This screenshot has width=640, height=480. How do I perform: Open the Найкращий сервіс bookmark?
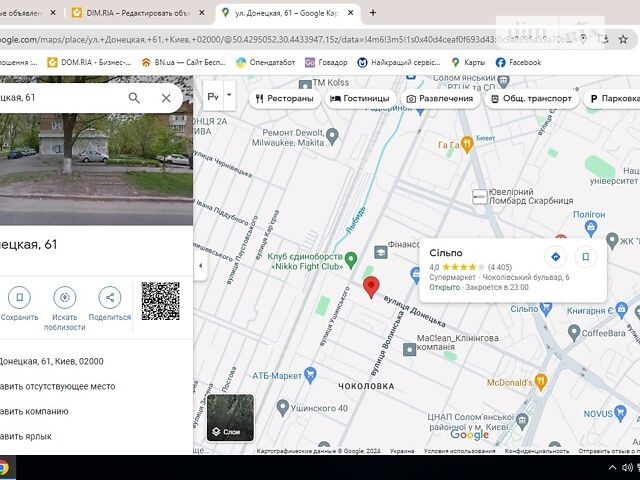coord(399,62)
